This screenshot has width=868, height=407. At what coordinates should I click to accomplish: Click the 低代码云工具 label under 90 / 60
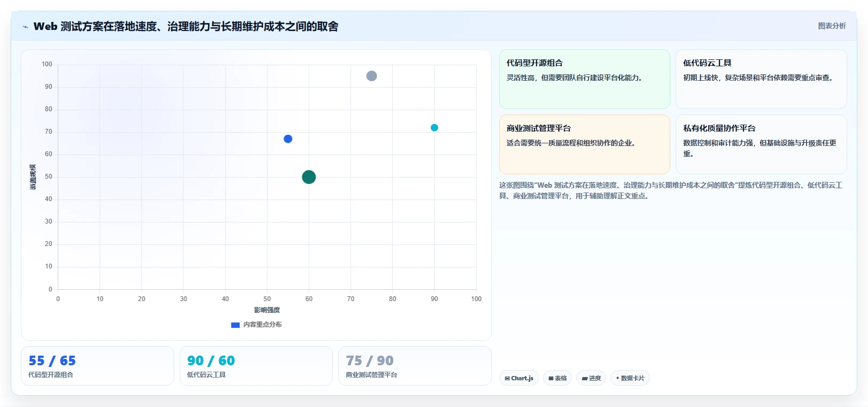pos(206,375)
